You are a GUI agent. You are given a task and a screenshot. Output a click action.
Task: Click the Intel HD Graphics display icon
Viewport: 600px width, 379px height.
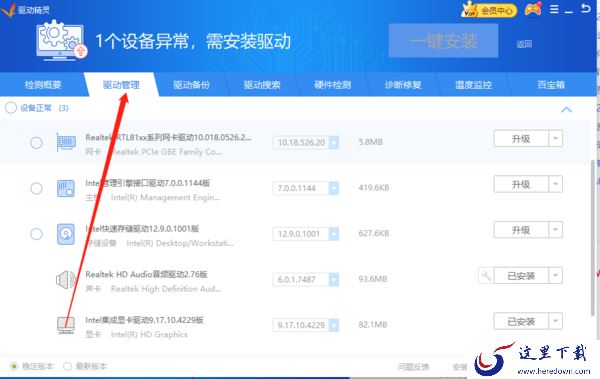66,325
